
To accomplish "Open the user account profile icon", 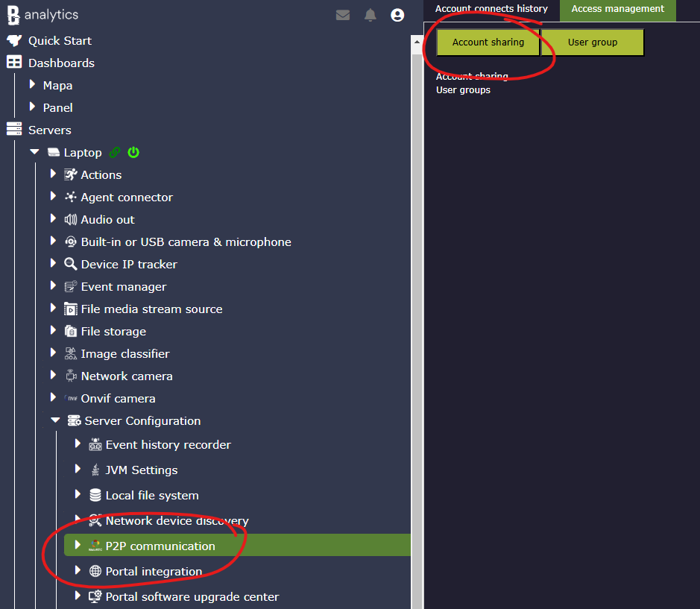I will pyautogui.click(x=397, y=15).
